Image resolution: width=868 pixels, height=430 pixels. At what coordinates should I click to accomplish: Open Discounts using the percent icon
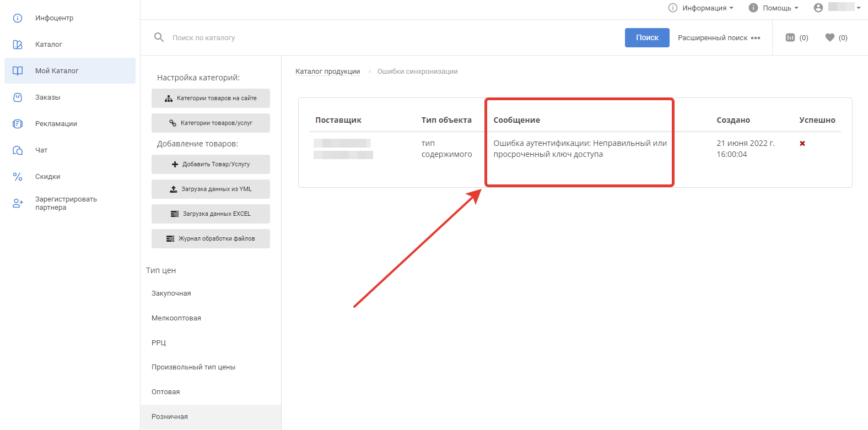(x=18, y=177)
